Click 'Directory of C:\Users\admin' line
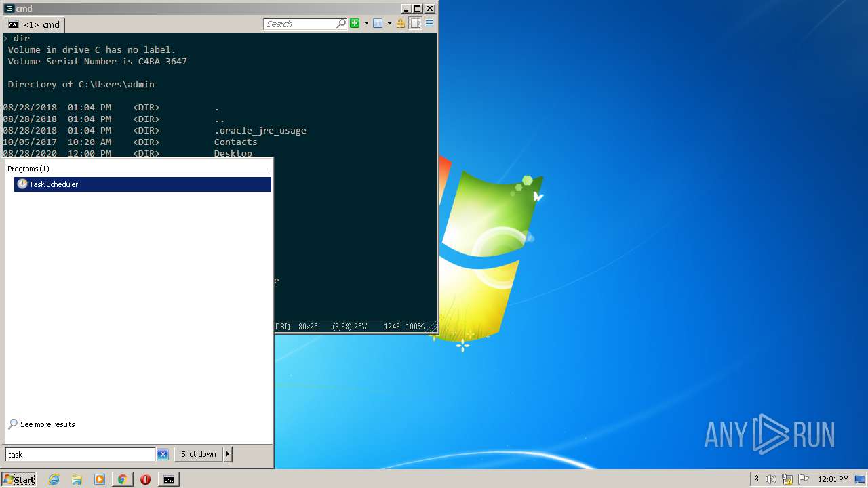Image resolution: width=868 pixels, height=488 pixels. (x=81, y=84)
